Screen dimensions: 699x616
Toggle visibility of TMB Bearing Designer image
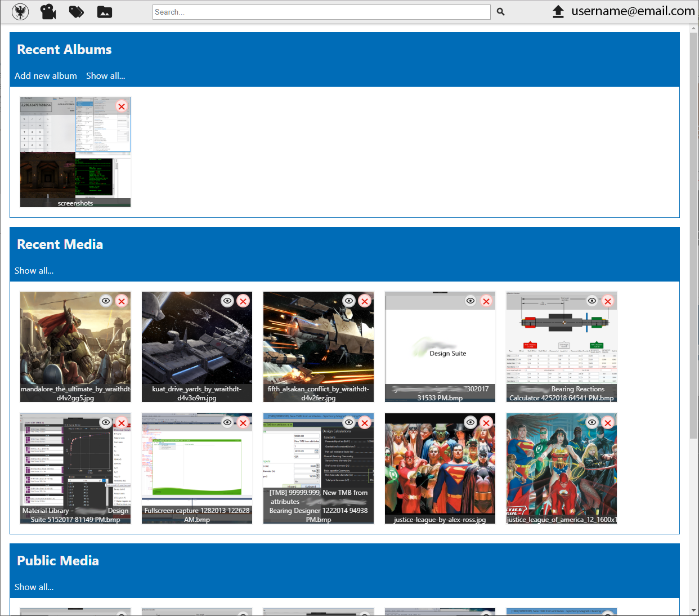tap(349, 422)
